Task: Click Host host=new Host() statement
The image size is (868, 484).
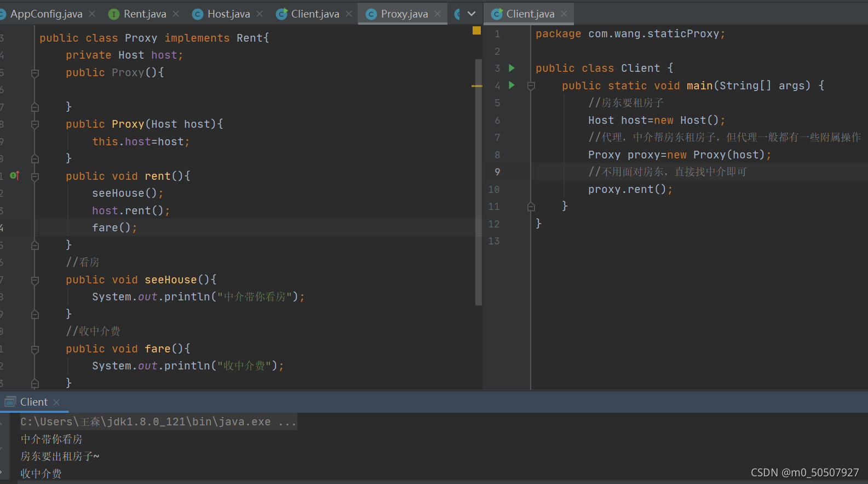Action: tap(657, 120)
